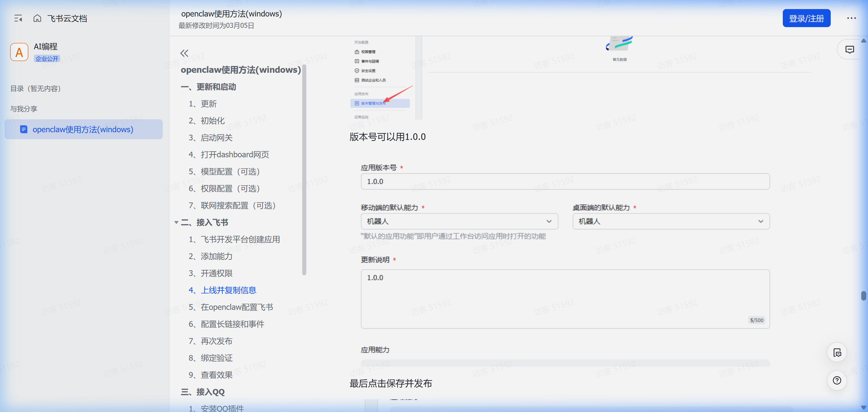The height and width of the screenshot is (412, 868).
Task: Jump to 3、启动网关 in outline
Action: (211, 138)
